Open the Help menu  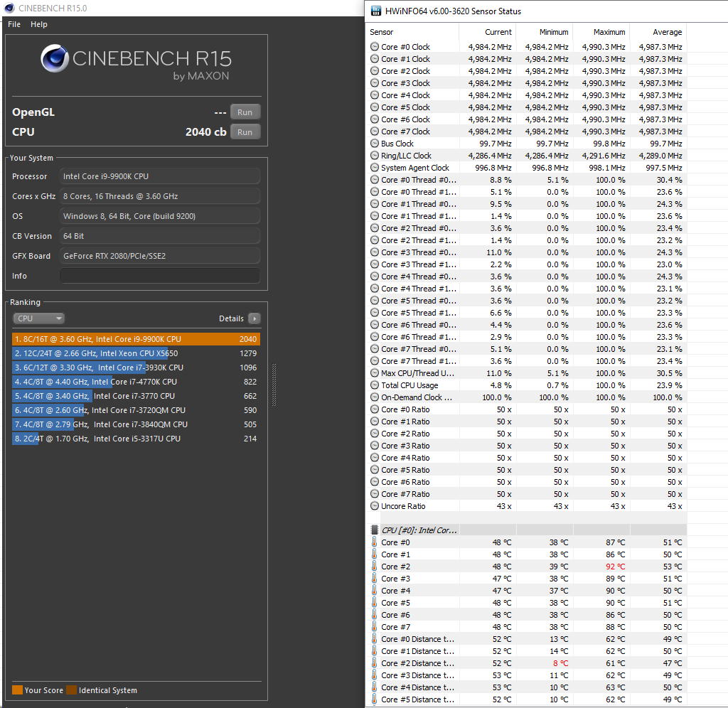[x=39, y=24]
